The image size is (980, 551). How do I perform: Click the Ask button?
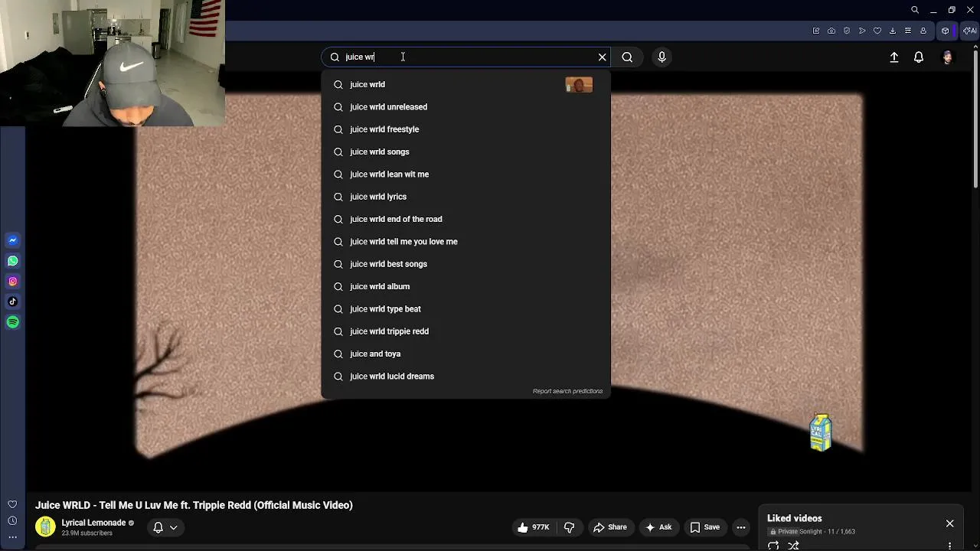coord(658,527)
